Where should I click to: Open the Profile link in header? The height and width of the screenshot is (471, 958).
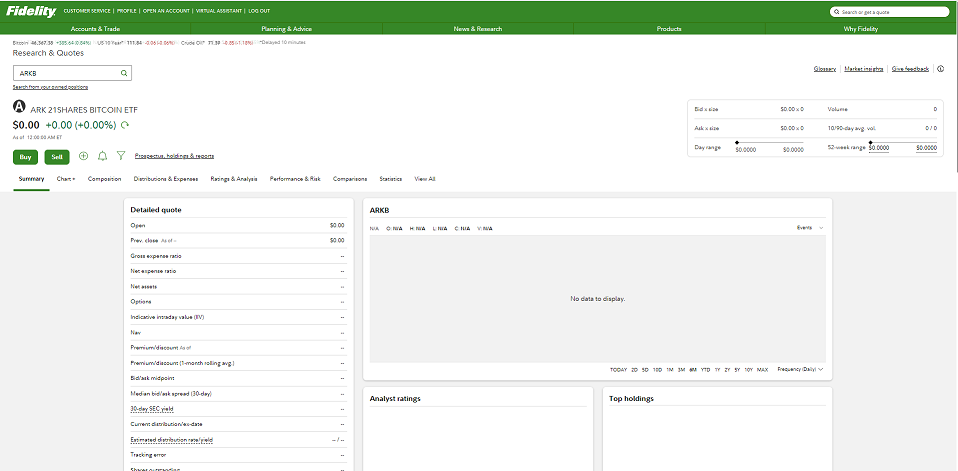click(x=126, y=11)
